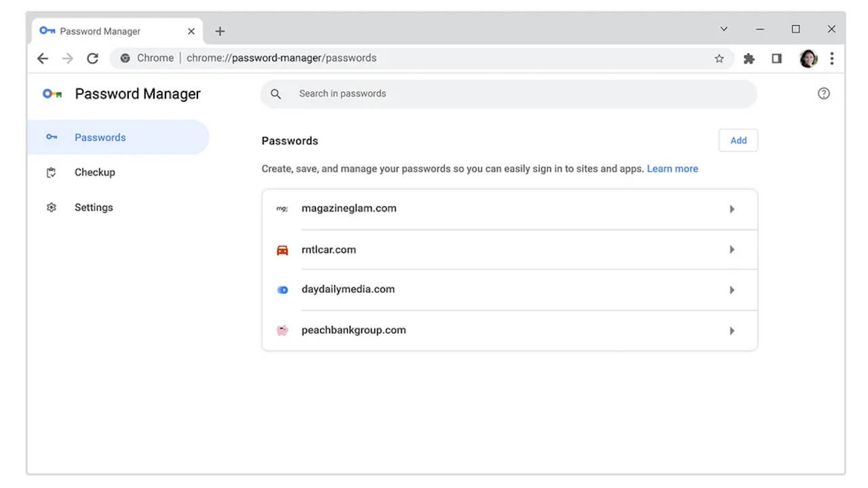Bookmark this page using the star icon
This screenshot has width=868, height=488.
(x=719, y=58)
